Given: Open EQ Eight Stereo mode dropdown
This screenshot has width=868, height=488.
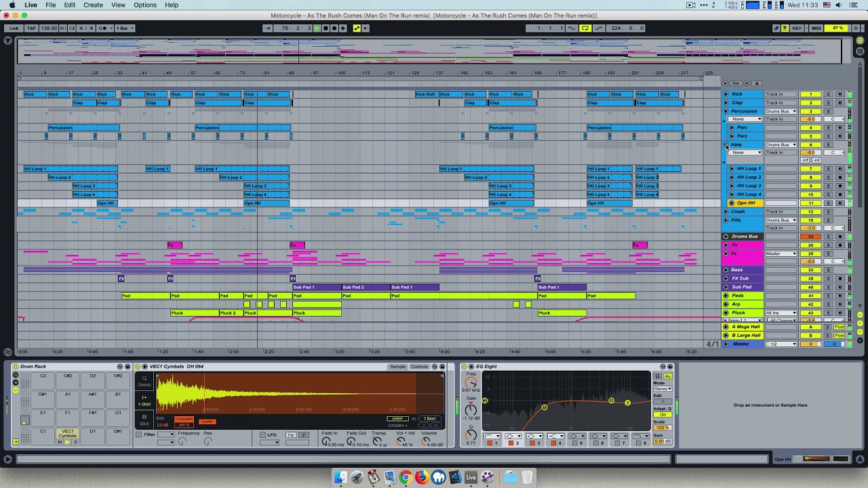Looking at the screenshot, I should (x=663, y=389).
